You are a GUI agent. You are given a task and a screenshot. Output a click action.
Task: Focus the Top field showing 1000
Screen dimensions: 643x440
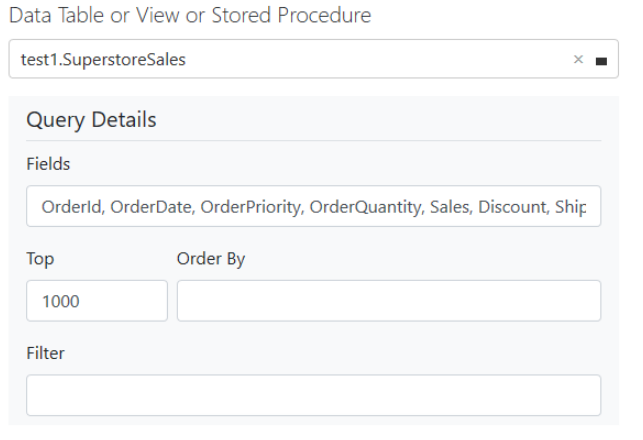pyautogui.click(x=97, y=301)
